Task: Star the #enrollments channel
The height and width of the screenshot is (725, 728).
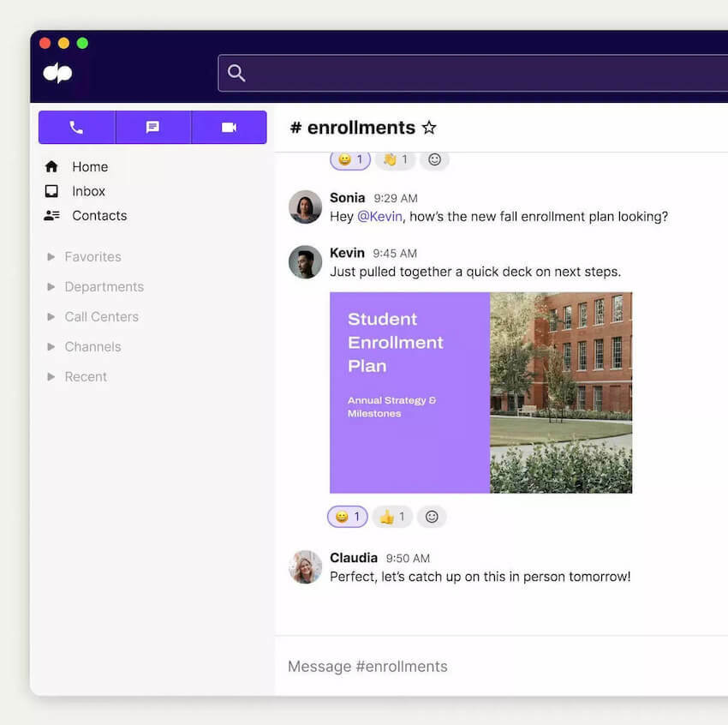Action: coord(429,127)
